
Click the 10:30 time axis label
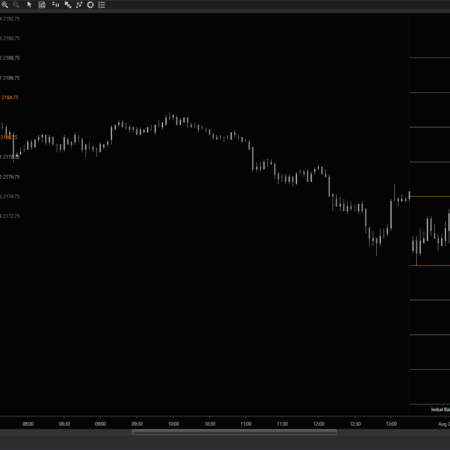[x=210, y=424]
